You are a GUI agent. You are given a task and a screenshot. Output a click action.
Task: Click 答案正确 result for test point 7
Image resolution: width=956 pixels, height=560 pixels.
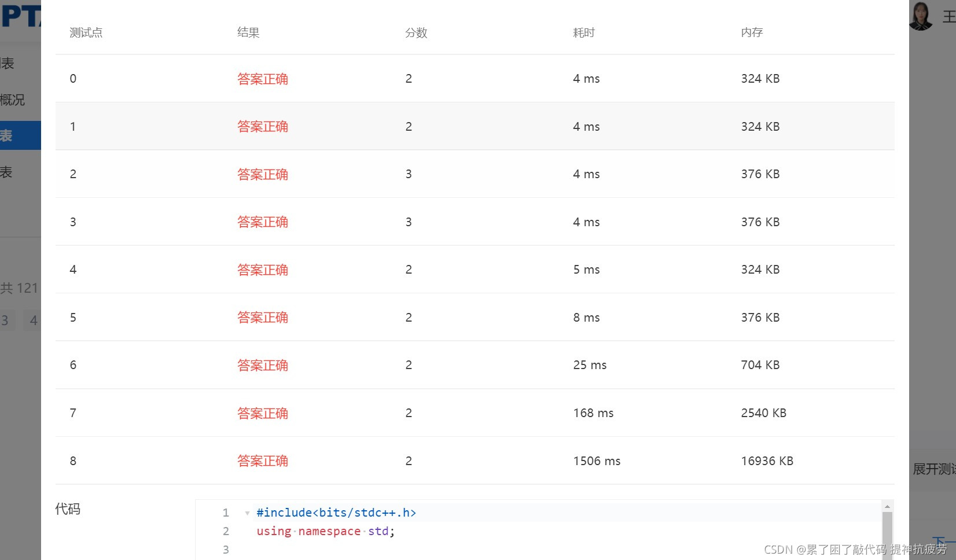263,413
